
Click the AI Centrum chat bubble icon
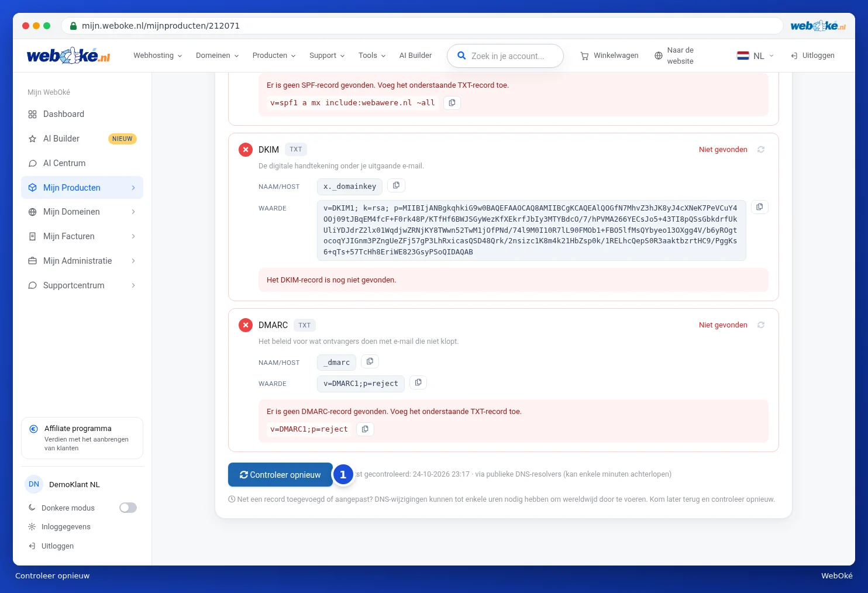pos(33,164)
